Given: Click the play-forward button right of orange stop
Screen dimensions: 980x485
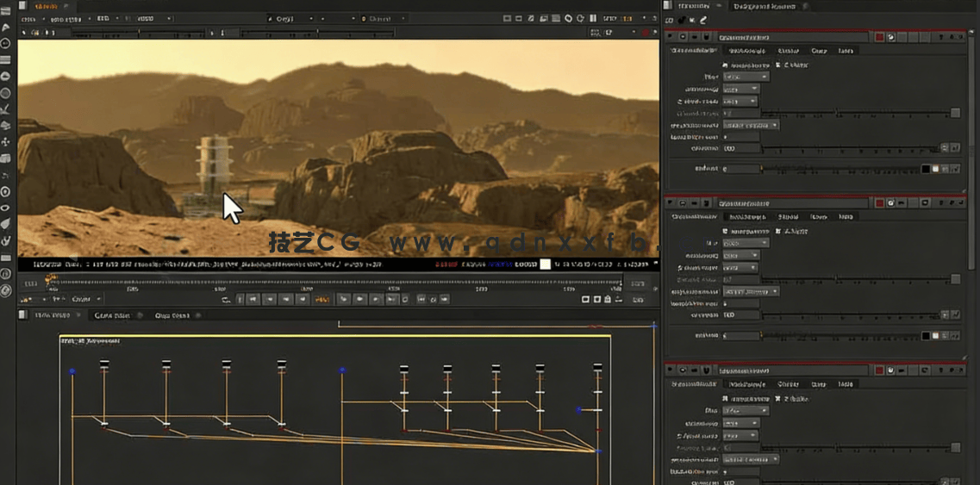Looking at the screenshot, I should (343, 300).
